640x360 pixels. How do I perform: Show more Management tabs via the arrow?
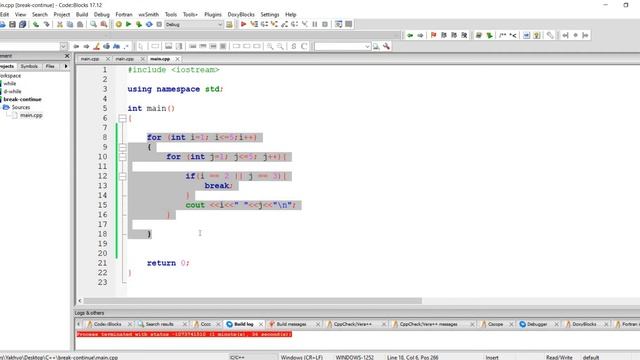pyautogui.click(x=66, y=66)
